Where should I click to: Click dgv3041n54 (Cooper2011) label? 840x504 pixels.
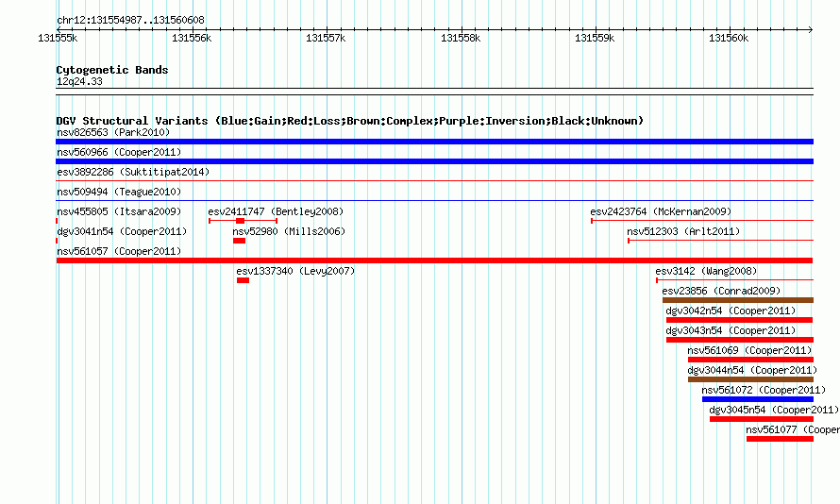click(x=122, y=231)
